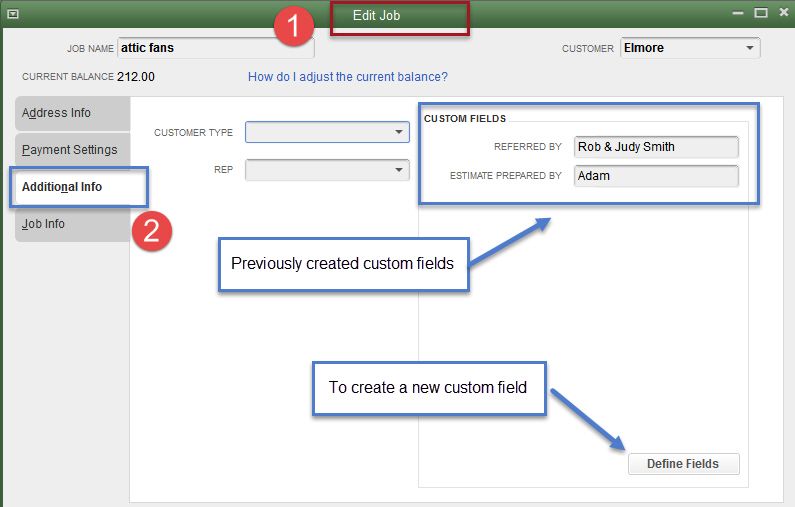Image resolution: width=795 pixels, height=507 pixels.
Task: Click the Job Name field 'attic fans'
Action: [216, 48]
